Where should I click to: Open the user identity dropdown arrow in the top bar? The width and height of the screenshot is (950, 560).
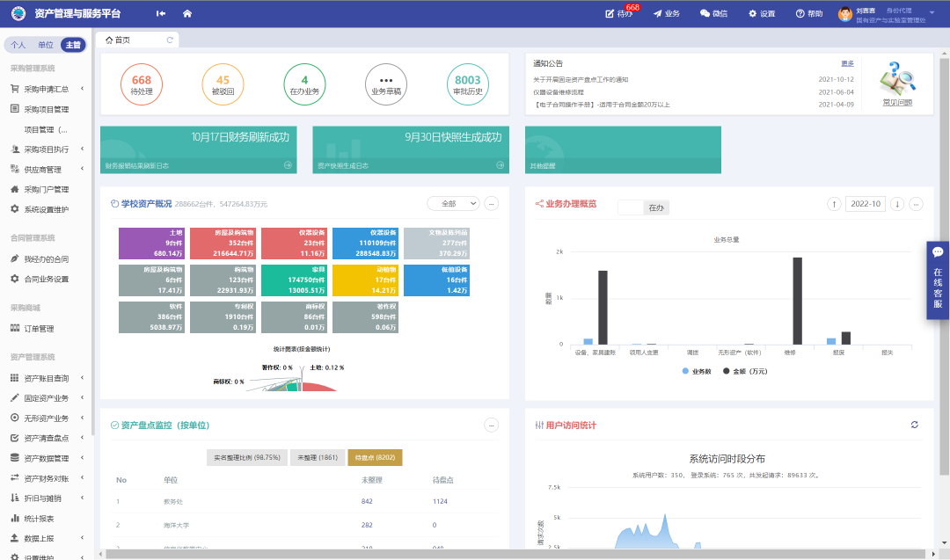tap(932, 11)
